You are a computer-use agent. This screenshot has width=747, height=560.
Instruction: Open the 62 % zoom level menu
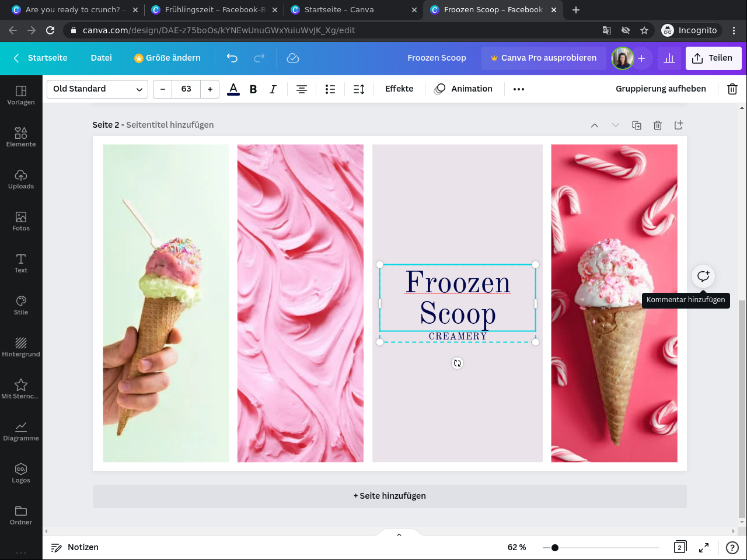tap(516, 547)
